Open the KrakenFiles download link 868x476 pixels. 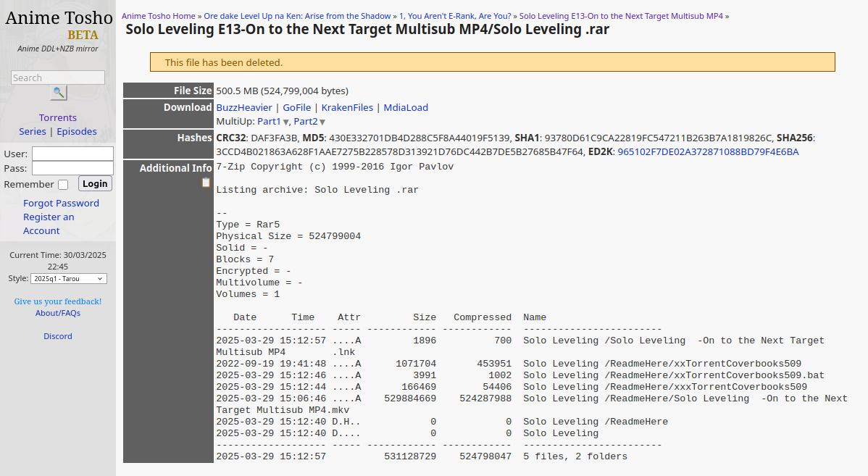[x=347, y=107]
